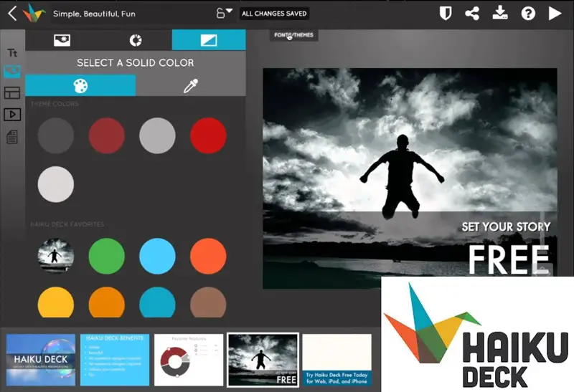Pick the yellow favorite color
This screenshot has width=574, height=392.
(x=56, y=302)
